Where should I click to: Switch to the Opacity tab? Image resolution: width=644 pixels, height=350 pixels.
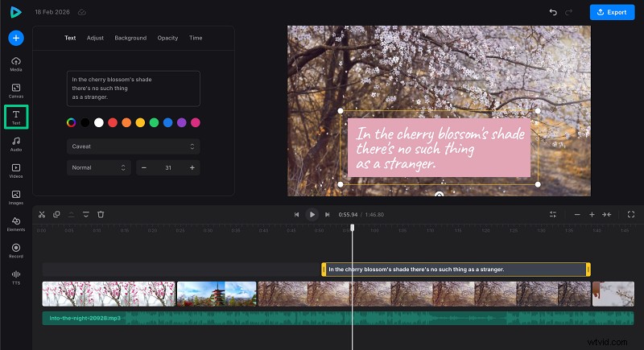[167, 38]
